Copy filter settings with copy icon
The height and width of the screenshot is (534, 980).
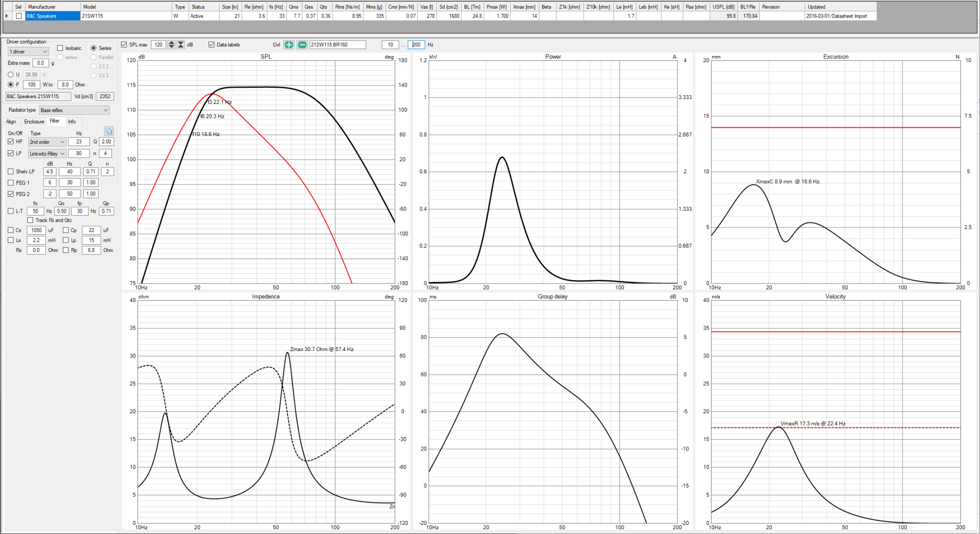click(109, 131)
